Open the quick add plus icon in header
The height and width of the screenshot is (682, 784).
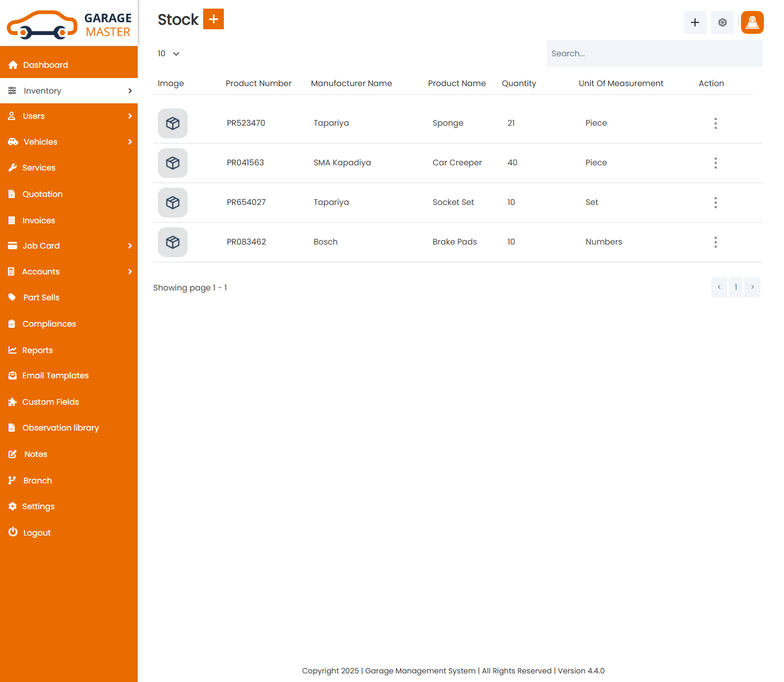[x=694, y=22]
